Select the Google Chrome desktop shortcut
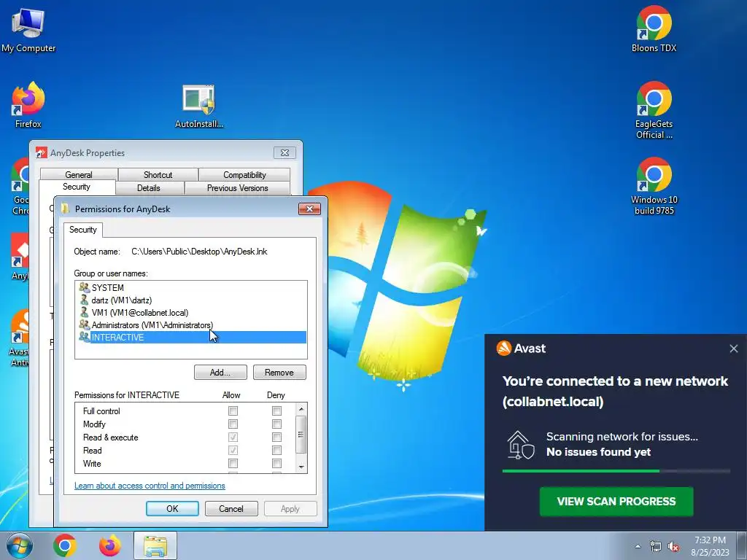The height and width of the screenshot is (560, 747). 20,186
